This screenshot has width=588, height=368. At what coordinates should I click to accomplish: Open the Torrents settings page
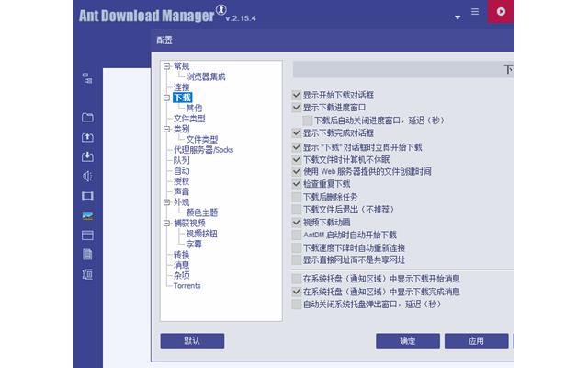pos(187,286)
